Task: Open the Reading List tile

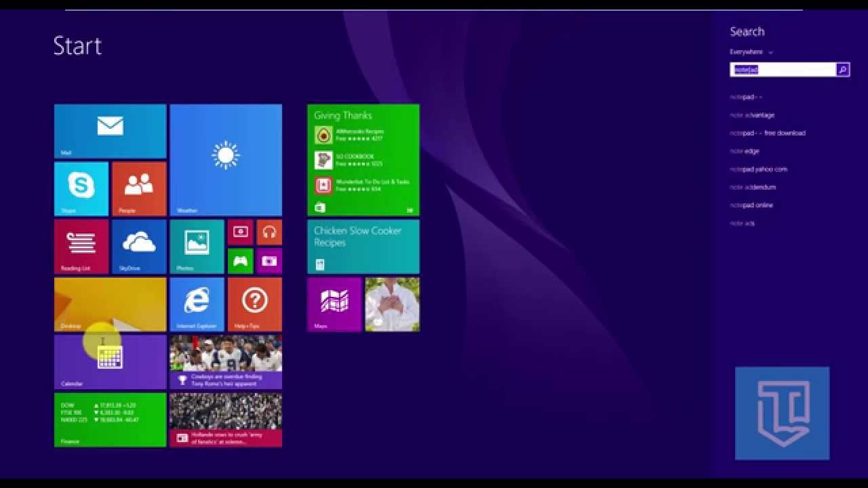Action: [81, 246]
